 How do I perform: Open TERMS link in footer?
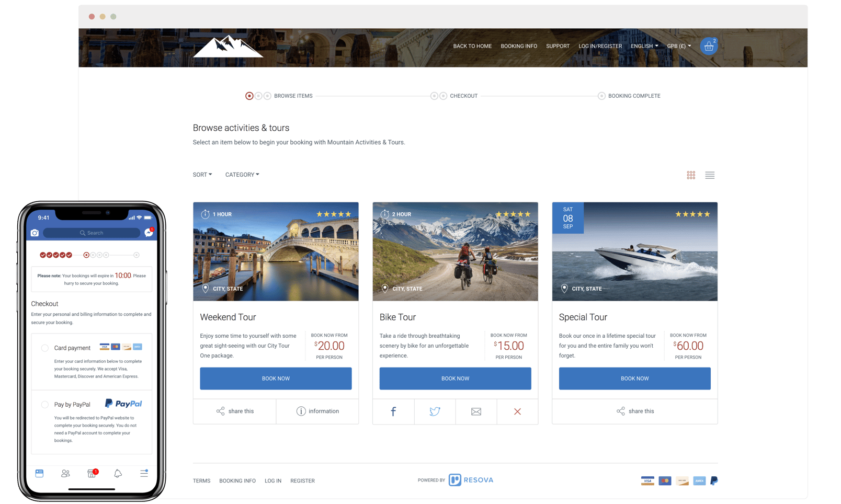[x=201, y=480]
